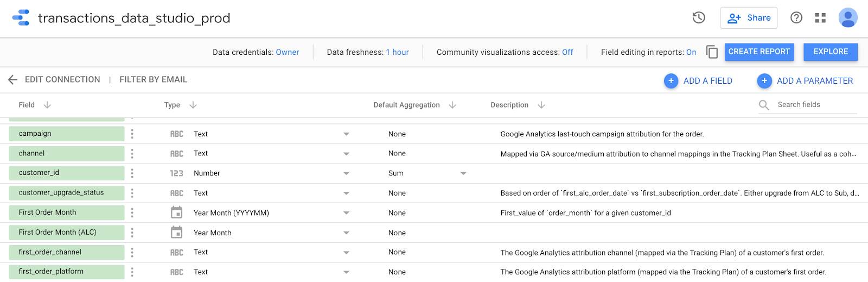
Task: Click the Looker Studio logo
Action: 21,18
